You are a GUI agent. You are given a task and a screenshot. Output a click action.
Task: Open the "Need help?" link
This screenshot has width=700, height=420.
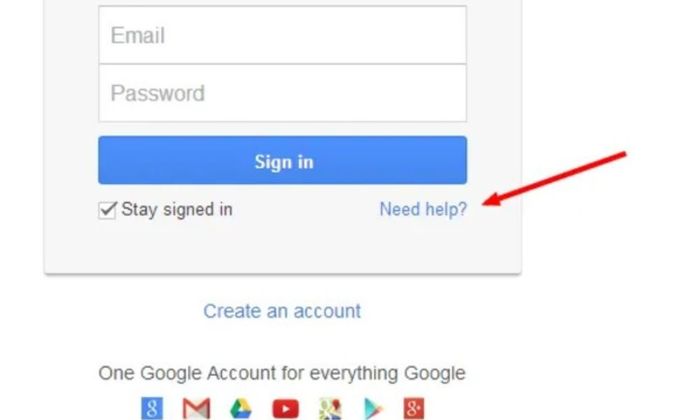(423, 209)
